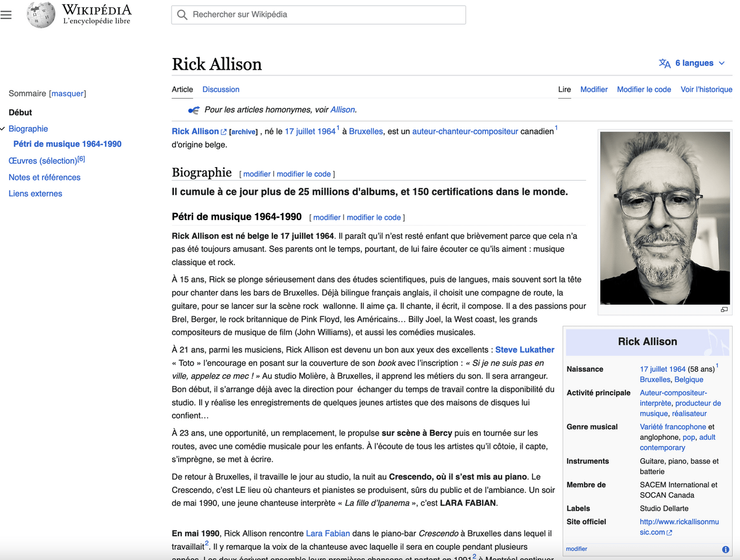
Task: Click the [archive] link after Rick Allison
Action: pos(243,131)
